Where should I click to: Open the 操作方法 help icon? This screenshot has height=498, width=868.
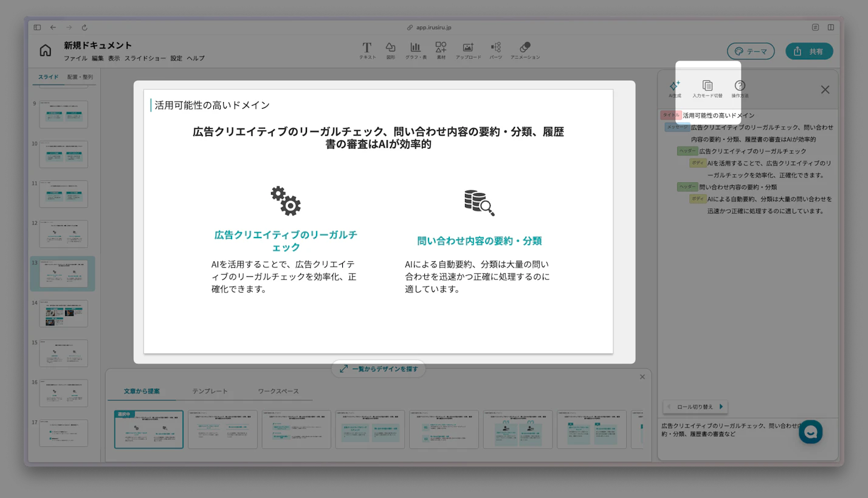click(740, 86)
